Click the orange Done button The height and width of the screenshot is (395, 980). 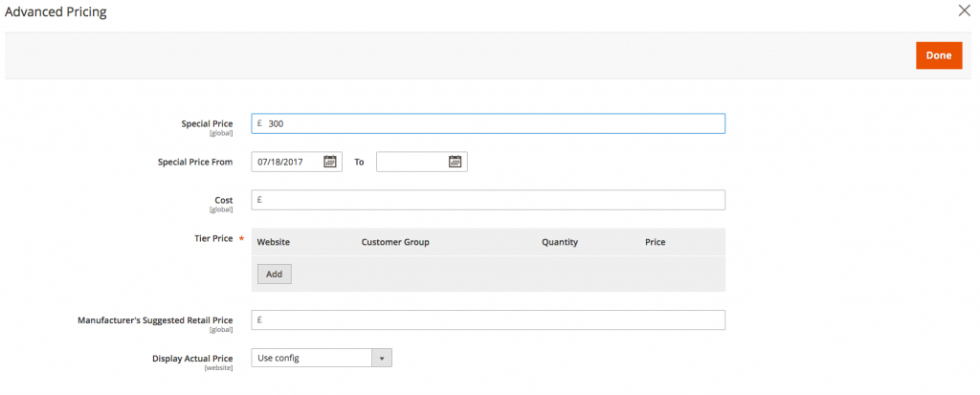pyautogui.click(x=939, y=55)
